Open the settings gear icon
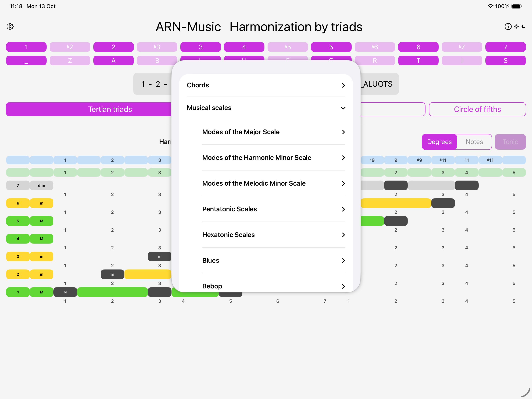The height and width of the screenshot is (399, 532). (10, 26)
